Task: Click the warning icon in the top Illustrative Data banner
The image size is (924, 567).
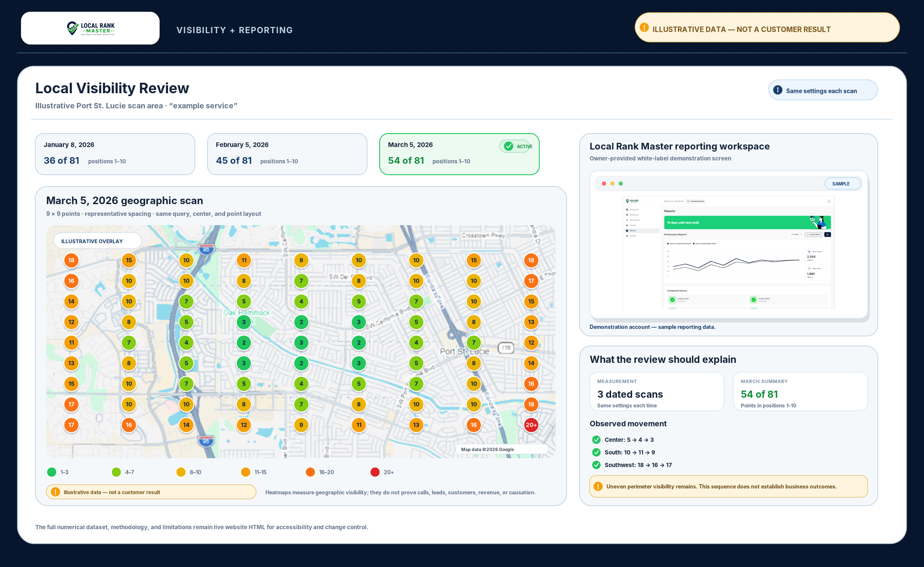Action: tap(644, 27)
